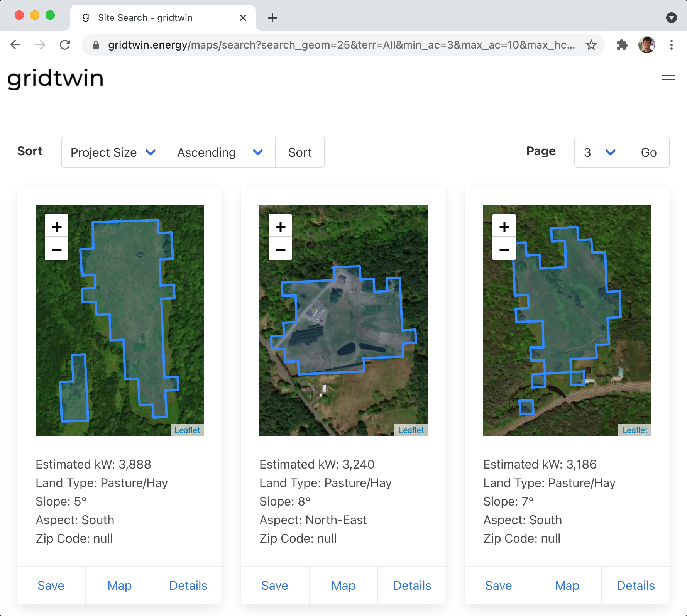
Task: Save the 3,888 kW site
Action: 51,585
